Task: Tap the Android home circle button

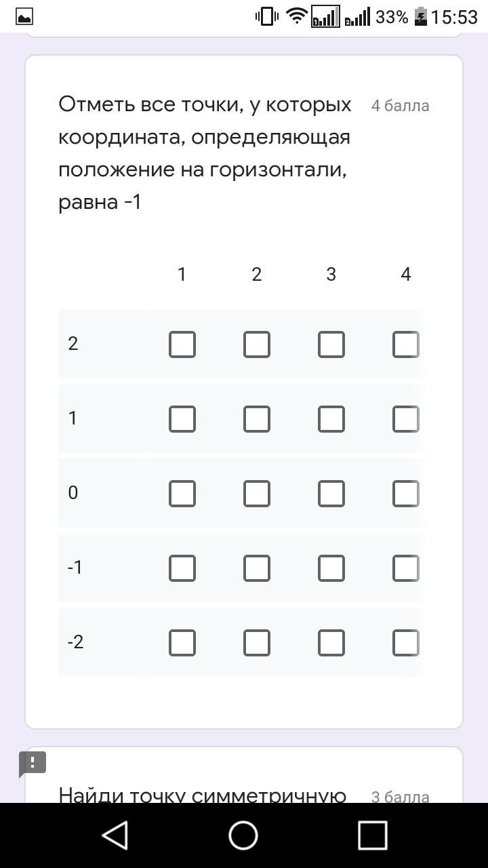Action: [243, 835]
